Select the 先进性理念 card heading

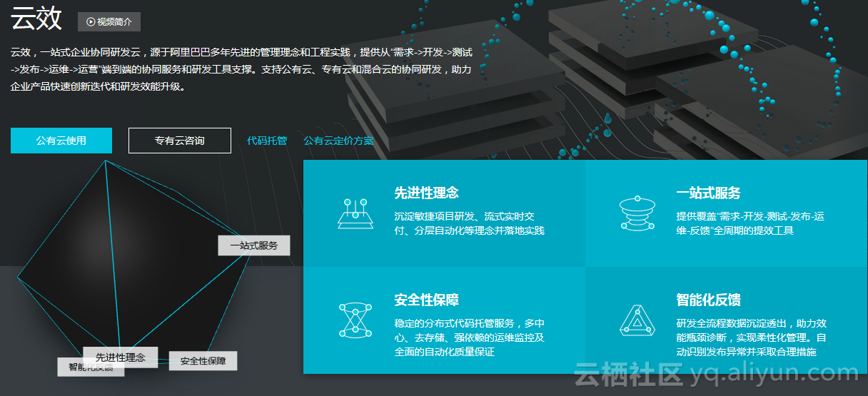pos(426,193)
